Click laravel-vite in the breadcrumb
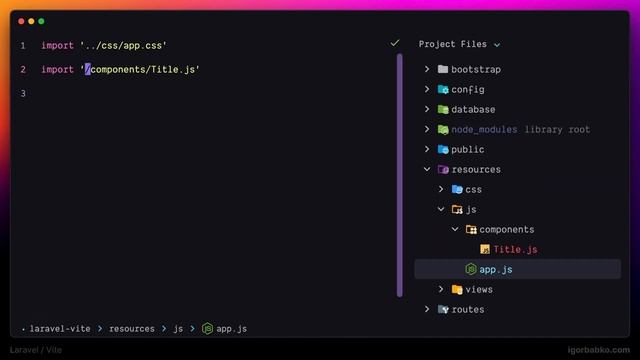640x360 pixels. (x=60, y=329)
